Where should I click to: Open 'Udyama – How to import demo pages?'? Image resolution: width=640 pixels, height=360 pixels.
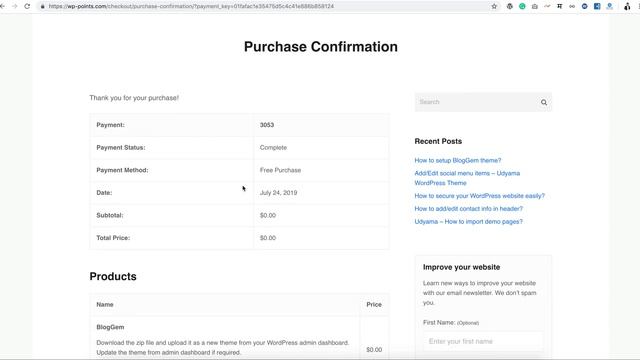point(469,222)
